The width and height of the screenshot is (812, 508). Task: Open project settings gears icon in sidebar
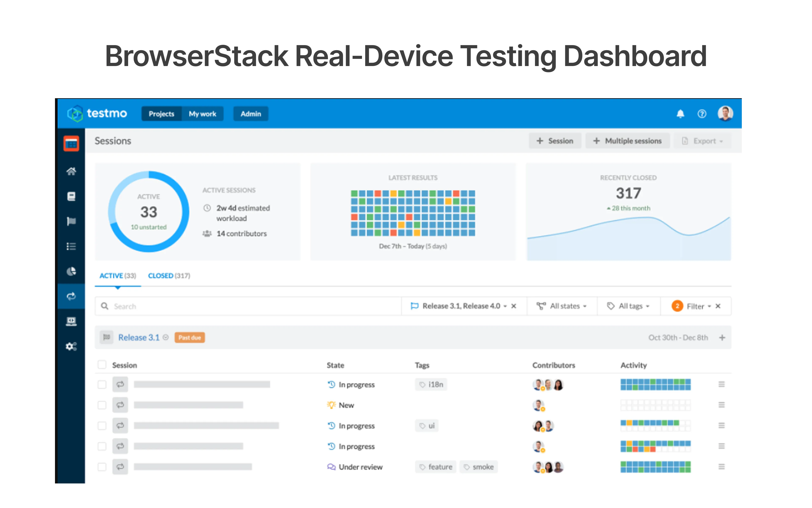(71, 346)
